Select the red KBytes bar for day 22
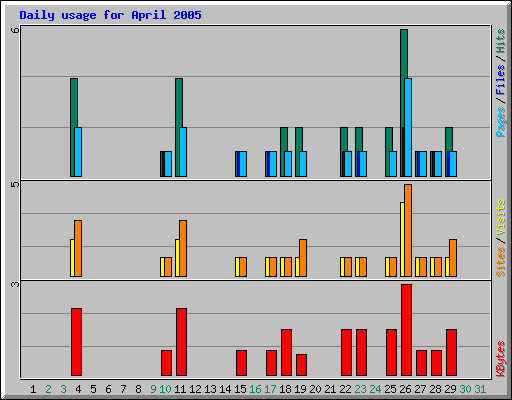 346,353
